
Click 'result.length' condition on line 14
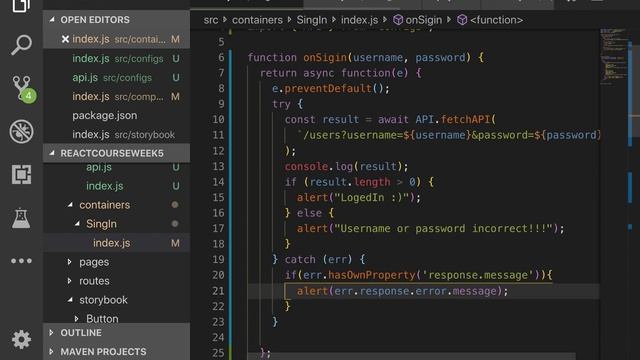click(350, 182)
